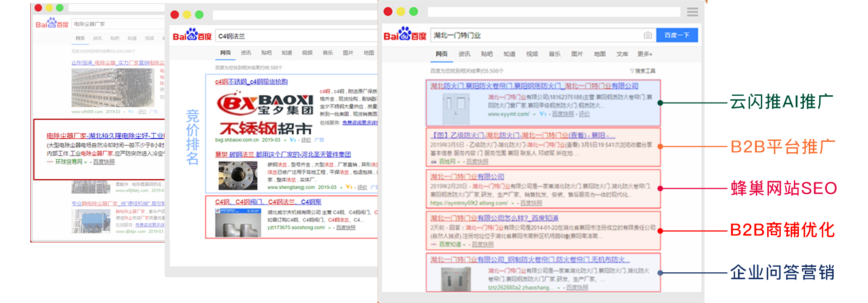Open c4钢不锈钢_c4钢现货抢购 ad link
Screen dimensions: 868x303
(251, 82)
